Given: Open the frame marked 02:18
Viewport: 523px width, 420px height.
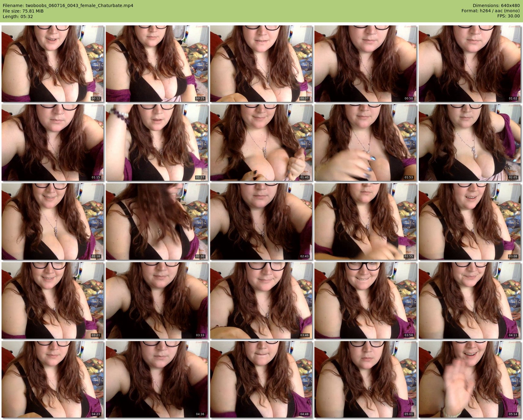Looking at the screenshot, I should coord(52,221).
